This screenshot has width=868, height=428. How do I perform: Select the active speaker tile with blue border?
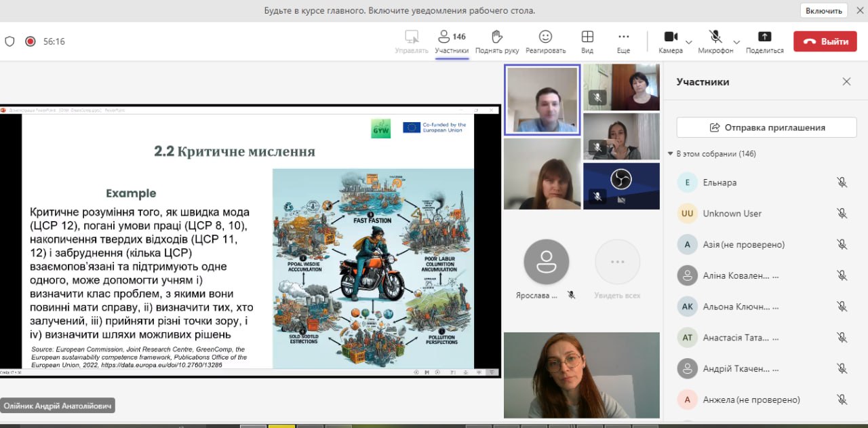point(542,100)
